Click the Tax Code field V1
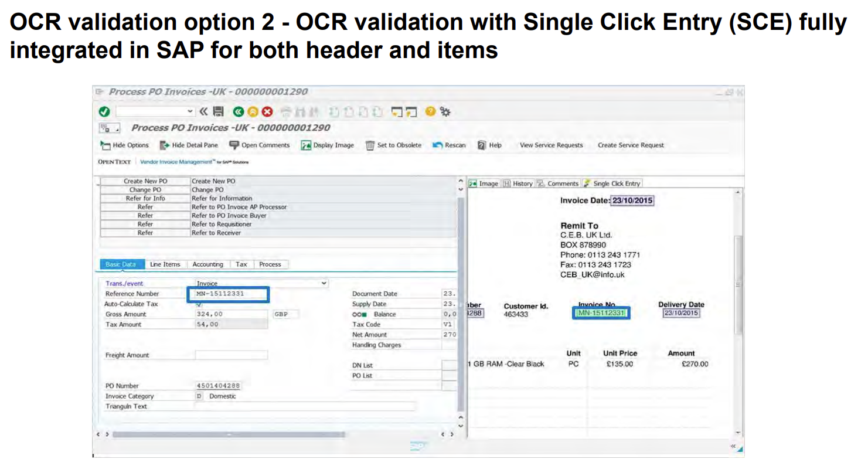 tap(449, 325)
